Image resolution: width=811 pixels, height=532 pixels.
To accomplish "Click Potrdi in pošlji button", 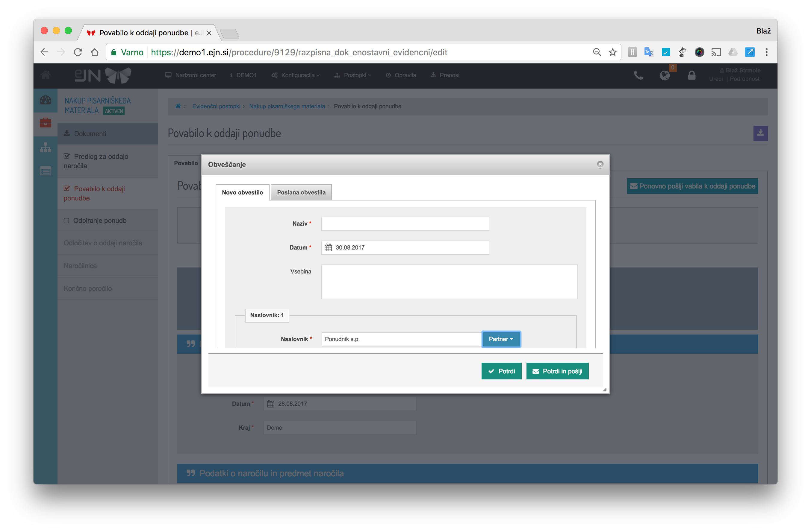I will coord(557,371).
